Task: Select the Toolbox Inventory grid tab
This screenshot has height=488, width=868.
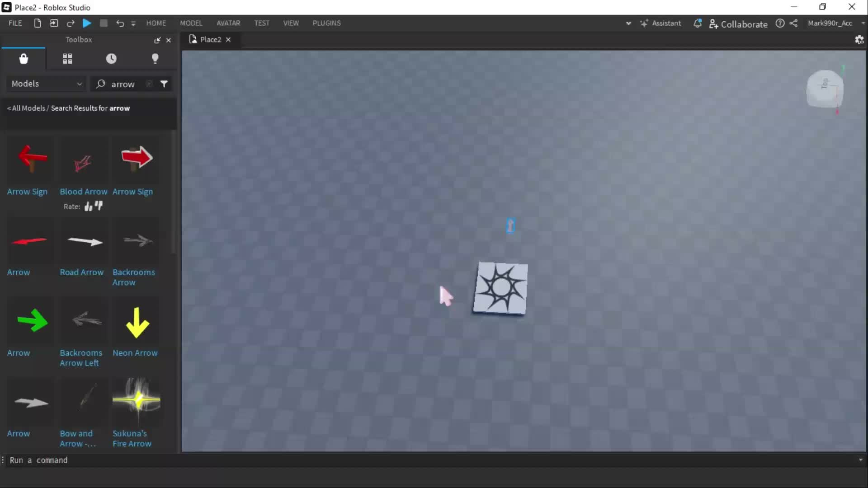Action: (x=67, y=59)
